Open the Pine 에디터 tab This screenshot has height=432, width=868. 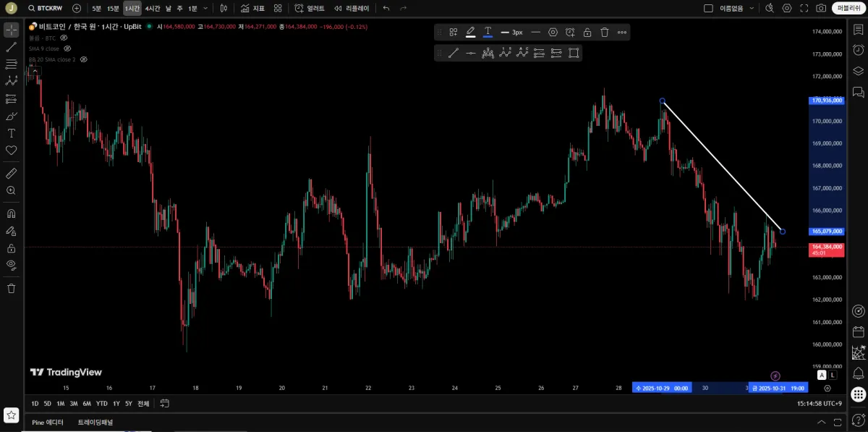tap(48, 423)
